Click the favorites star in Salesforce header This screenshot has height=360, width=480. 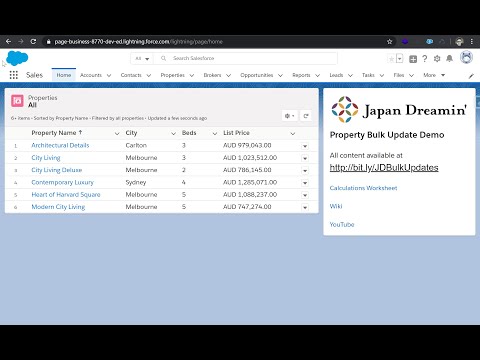[x=391, y=59]
